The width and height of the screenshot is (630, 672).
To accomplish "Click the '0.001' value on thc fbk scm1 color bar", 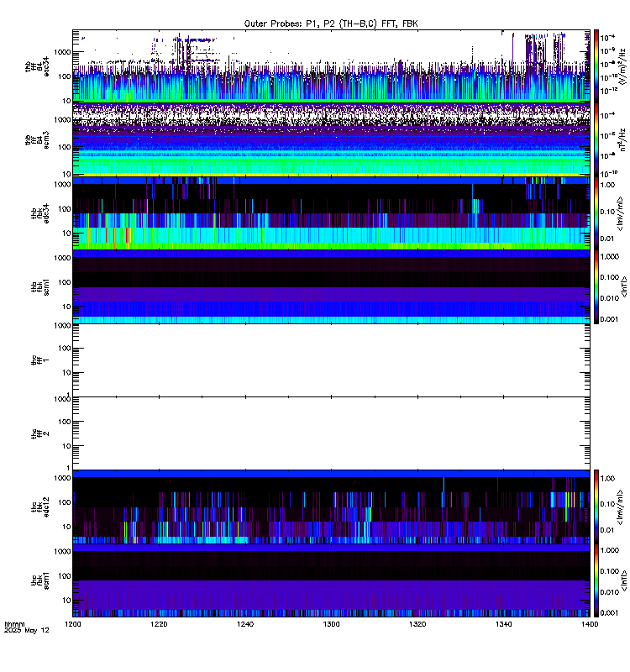I will pos(610,613).
